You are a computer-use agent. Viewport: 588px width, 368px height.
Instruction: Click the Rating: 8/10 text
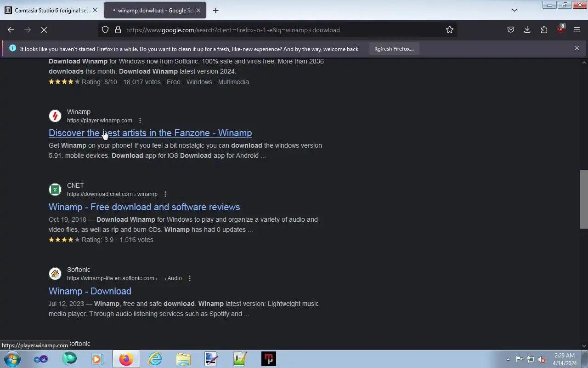[x=99, y=82]
